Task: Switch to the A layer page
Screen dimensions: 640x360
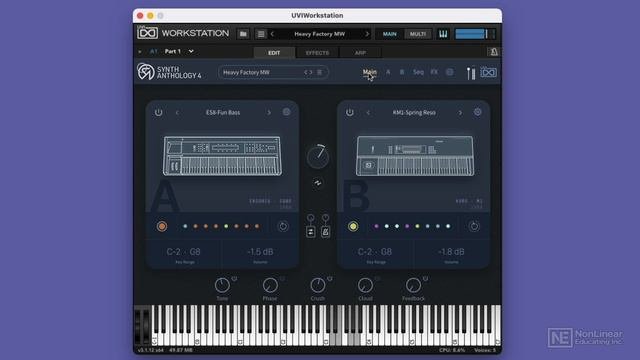Action: click(388, 72)
